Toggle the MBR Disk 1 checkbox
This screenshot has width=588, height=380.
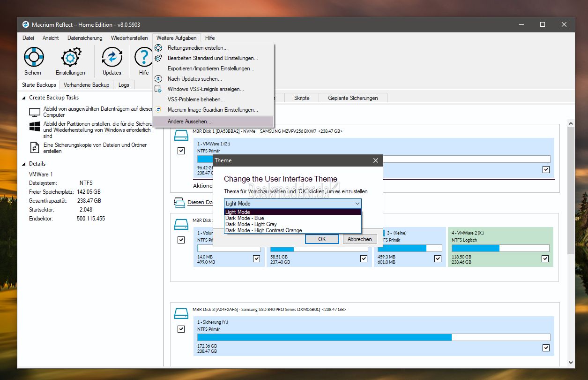coord(181,151)
